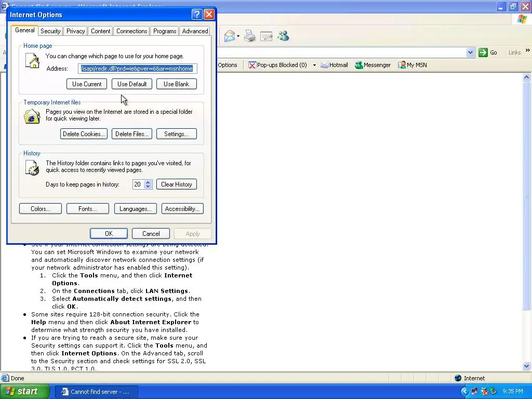532x399 pixels.
Task: Click the help question mark button
Action: pyautogui.click(x=197, y=14)
